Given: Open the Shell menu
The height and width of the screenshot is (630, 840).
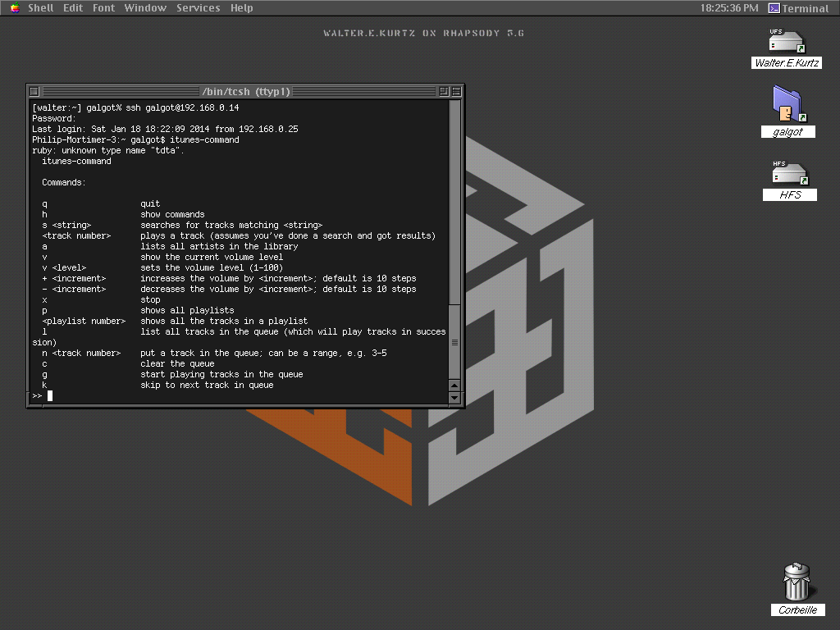Looking at the screenshot, I should 40,7.
